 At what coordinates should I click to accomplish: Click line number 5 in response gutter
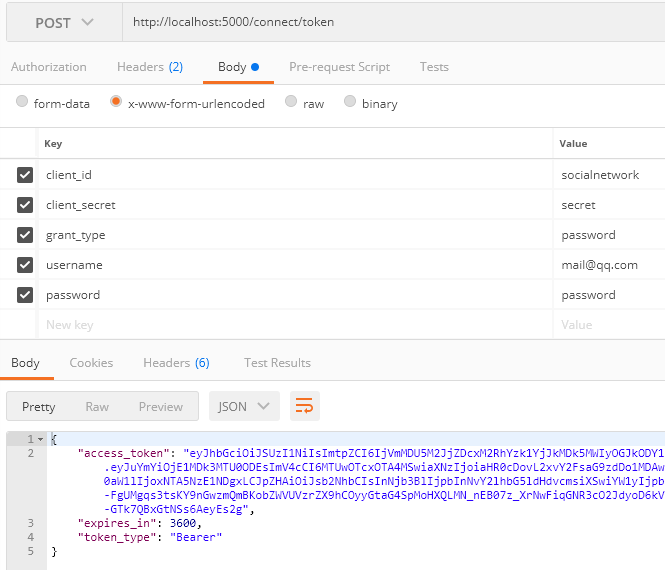[x=31, y=551]
